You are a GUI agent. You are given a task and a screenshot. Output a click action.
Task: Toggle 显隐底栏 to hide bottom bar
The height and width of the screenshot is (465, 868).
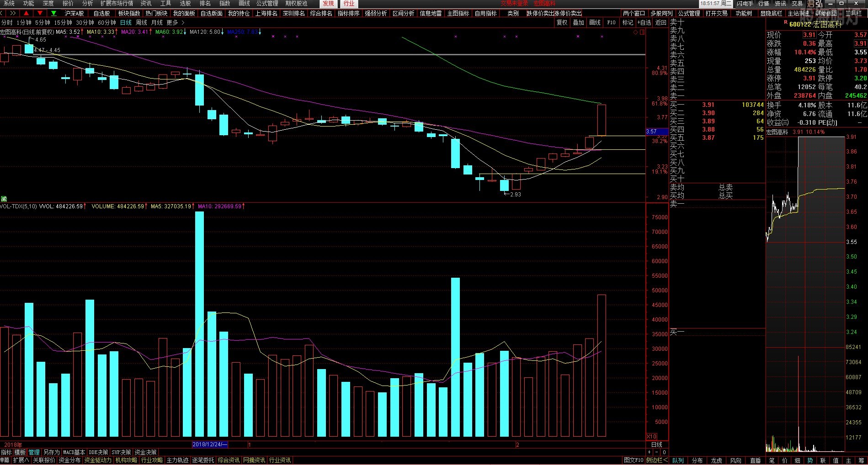point(771,13)
